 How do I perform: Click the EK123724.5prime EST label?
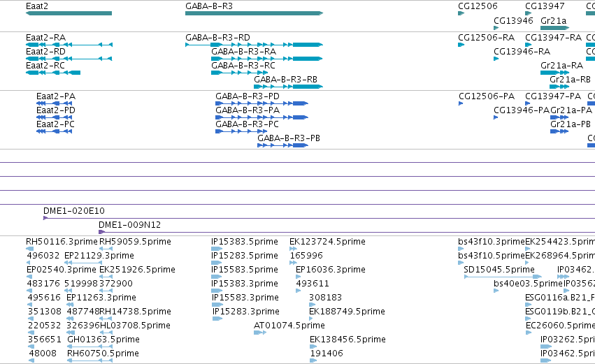click(327, 242)
